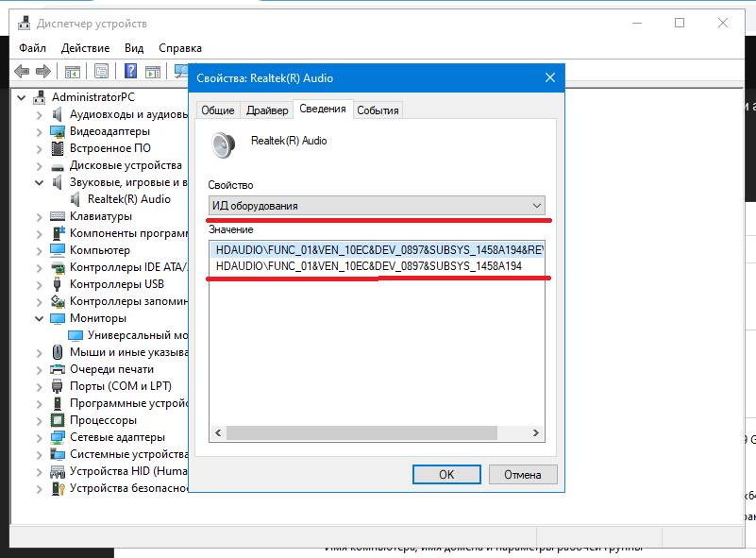Click the Системные устройства icon

(58, 454)
